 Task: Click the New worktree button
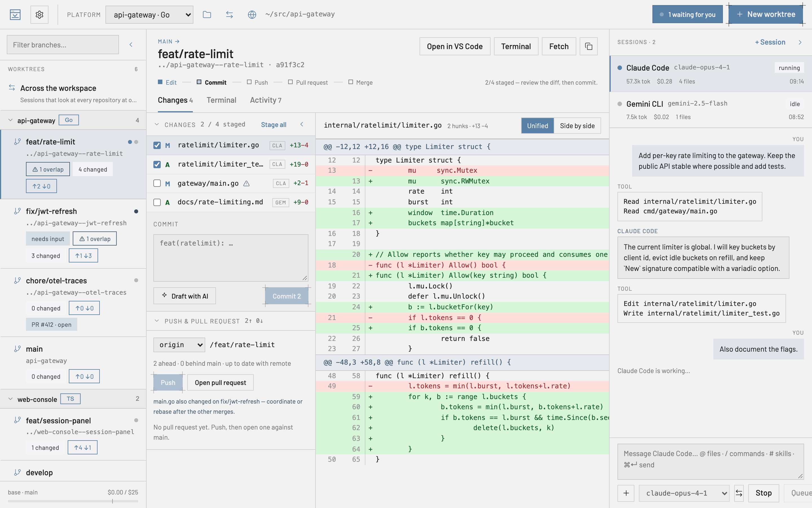tap(766, 14)
